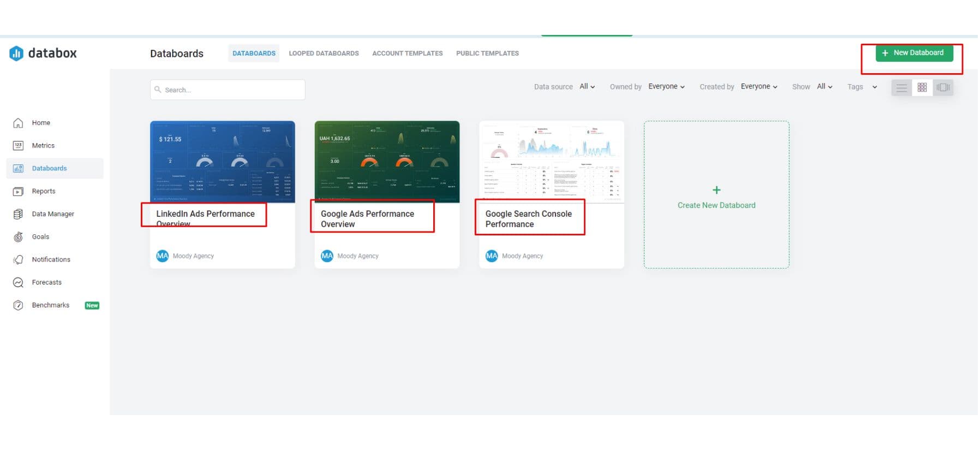This screenshot has width=980, height=450.
Task: Open Google Search Console dashboard thumbnail
Action: point(552,162)
